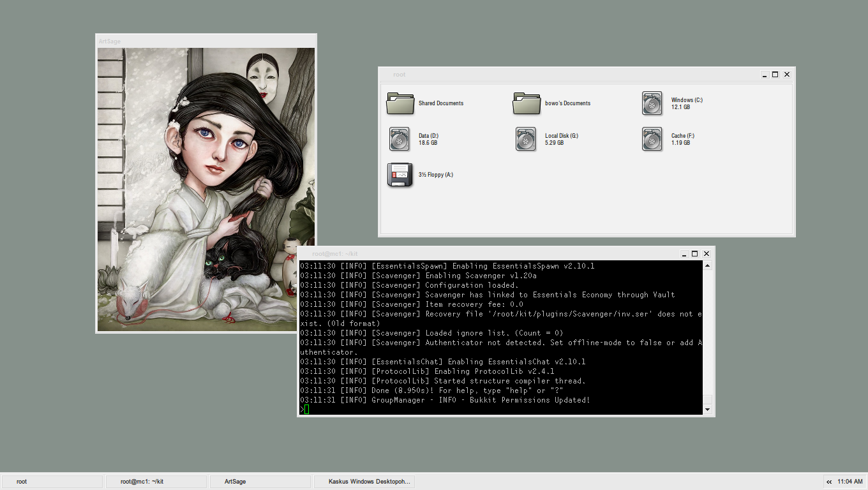
Task: Click the terminal prompt with green cursor
Action: point(304,409)
